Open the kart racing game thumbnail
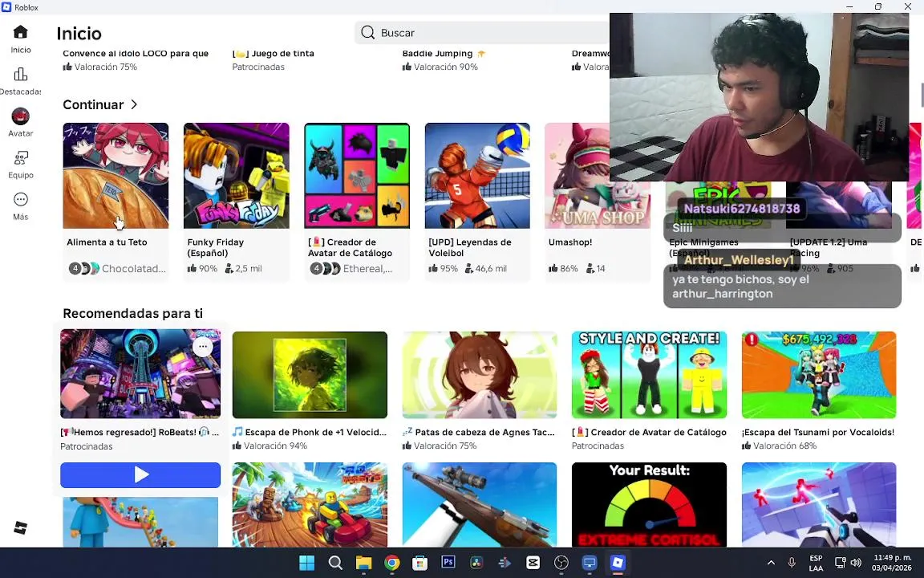The width and height of the screenshot is (924, 578). [310, 505]
